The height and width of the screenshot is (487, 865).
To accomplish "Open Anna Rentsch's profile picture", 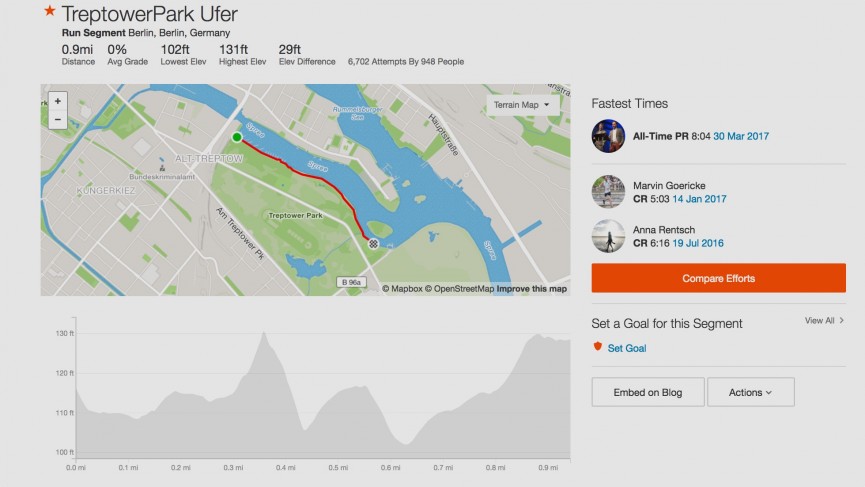I will (608, 236).
